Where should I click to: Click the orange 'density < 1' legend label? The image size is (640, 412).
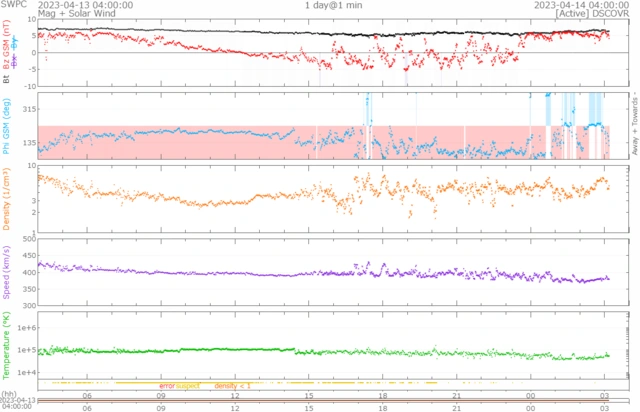pyautogui.click(x=232, y=386)
